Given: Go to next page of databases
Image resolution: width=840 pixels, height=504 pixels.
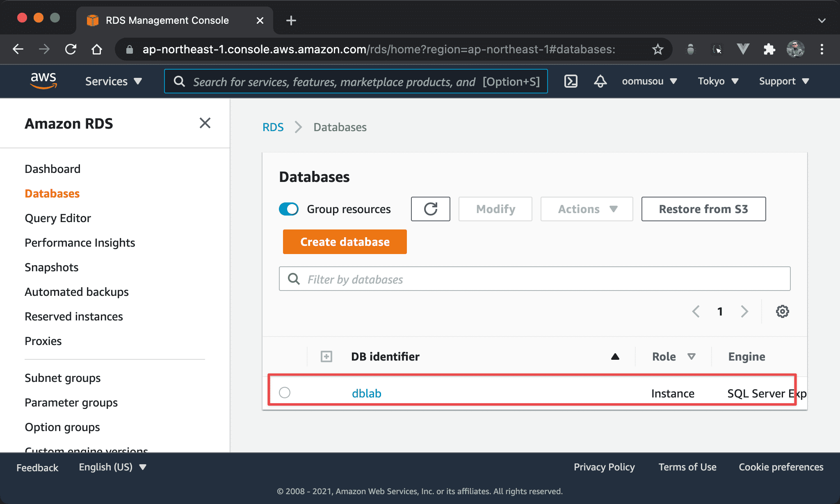Looking at the screenshot, I should tap(744, 311).
